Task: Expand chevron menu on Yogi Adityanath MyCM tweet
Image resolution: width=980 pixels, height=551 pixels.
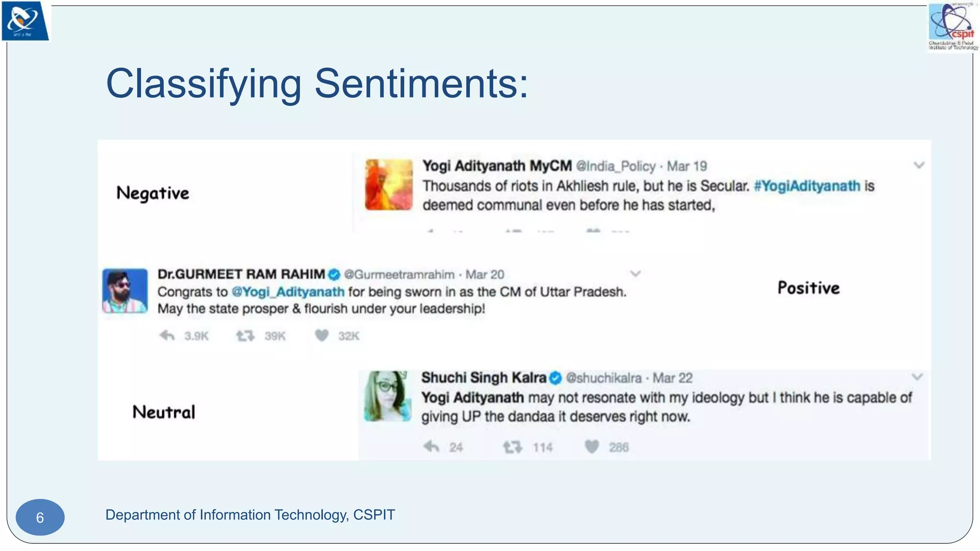Action: point(919,165)
